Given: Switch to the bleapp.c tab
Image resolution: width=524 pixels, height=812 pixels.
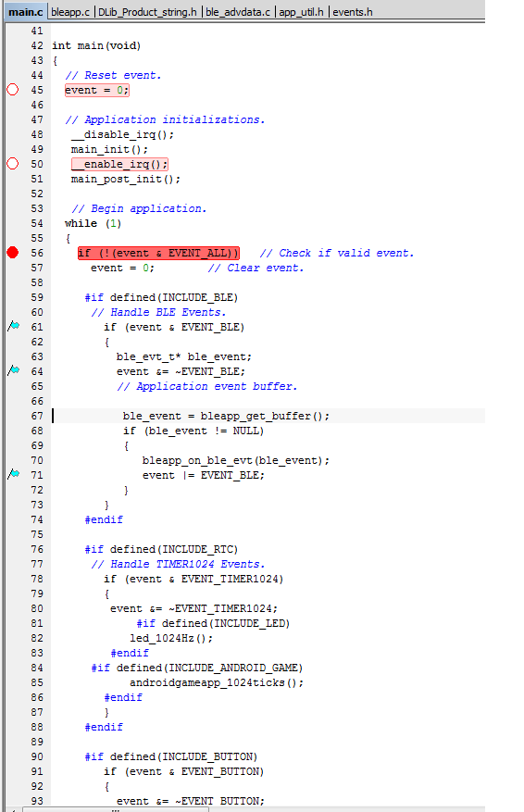Looking at the screenshot, I should click(70, 12).
